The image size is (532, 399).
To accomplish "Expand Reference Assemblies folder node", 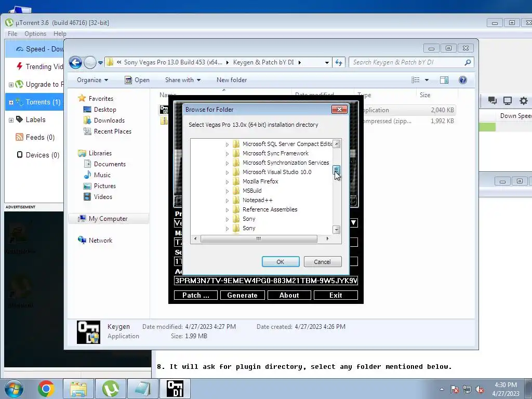I will (x=227, y=210).
